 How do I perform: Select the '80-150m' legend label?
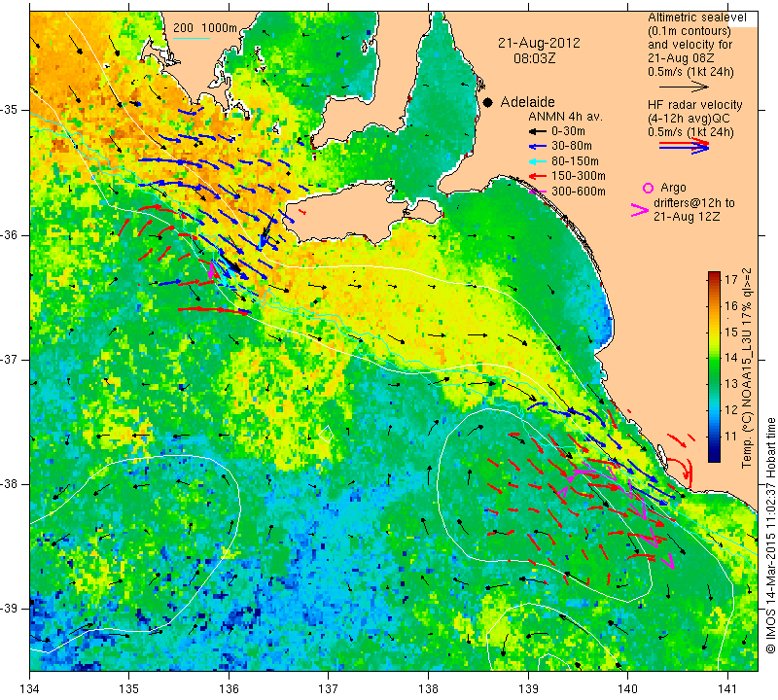pyautogui.click(x=575, y=161)
